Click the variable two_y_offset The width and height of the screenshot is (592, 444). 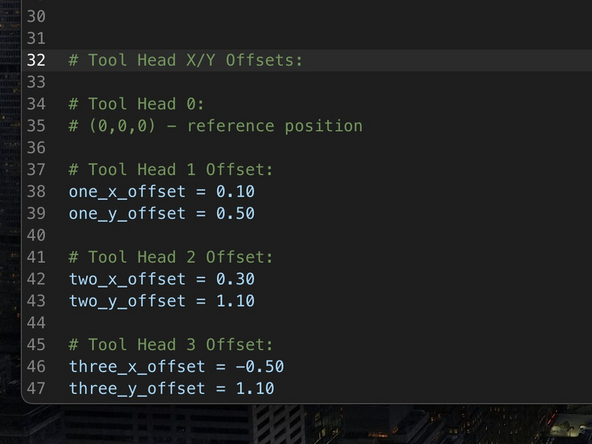[127, 301]
